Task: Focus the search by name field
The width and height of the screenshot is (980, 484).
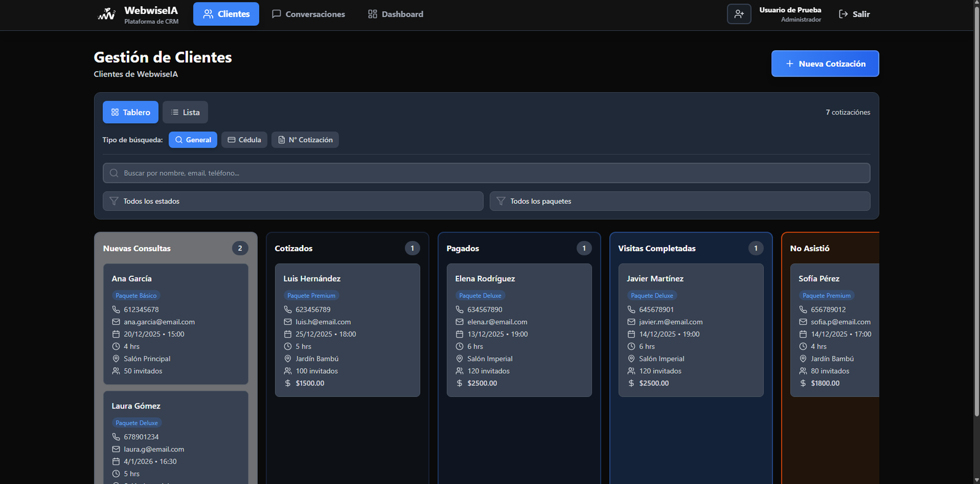Action: click(x=486, y=173)
